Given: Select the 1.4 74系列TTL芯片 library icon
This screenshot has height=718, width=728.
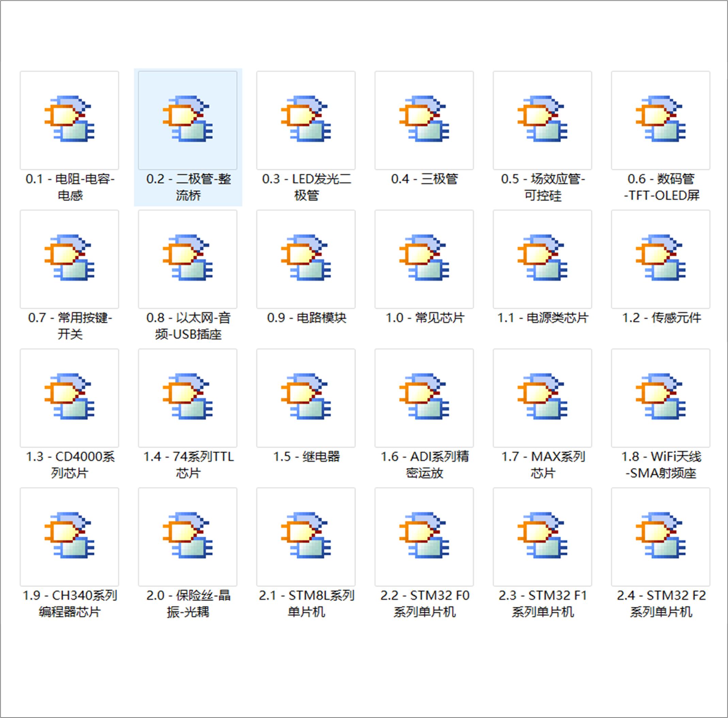Looking at the screenshot, I should [188, 398].
